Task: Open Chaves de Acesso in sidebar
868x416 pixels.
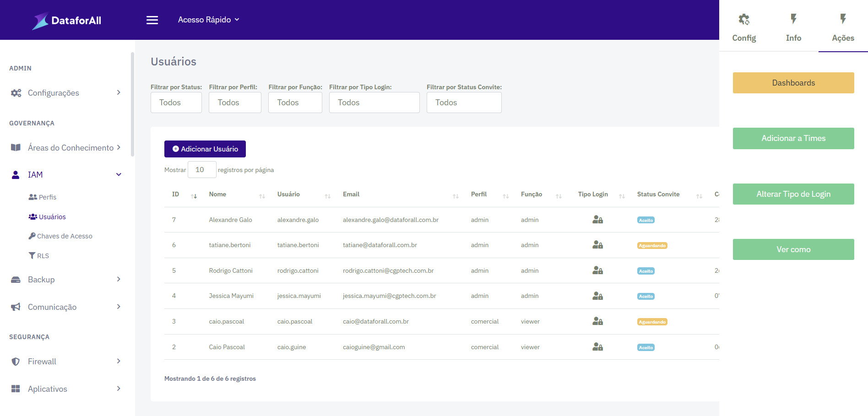Action: tap(65, 236)
